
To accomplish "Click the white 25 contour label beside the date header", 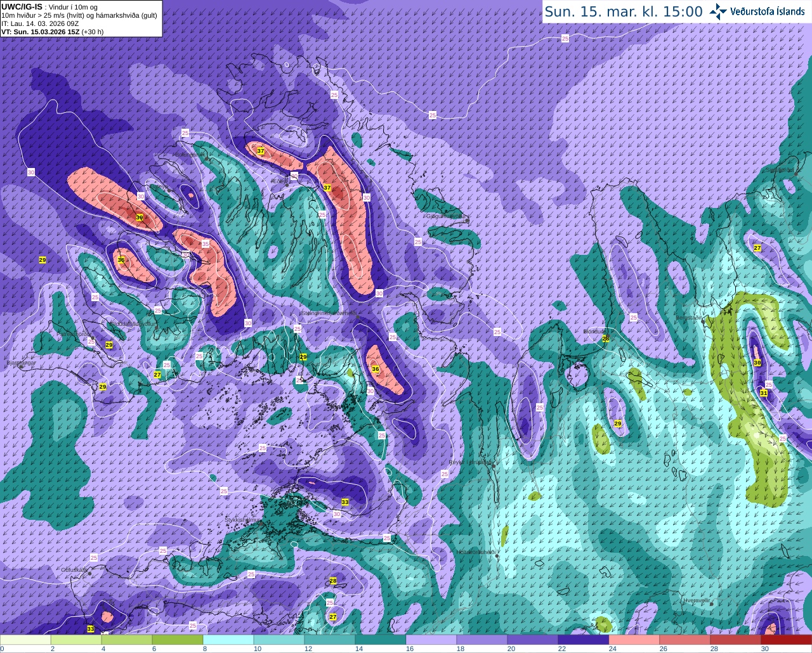I will 565,39.
